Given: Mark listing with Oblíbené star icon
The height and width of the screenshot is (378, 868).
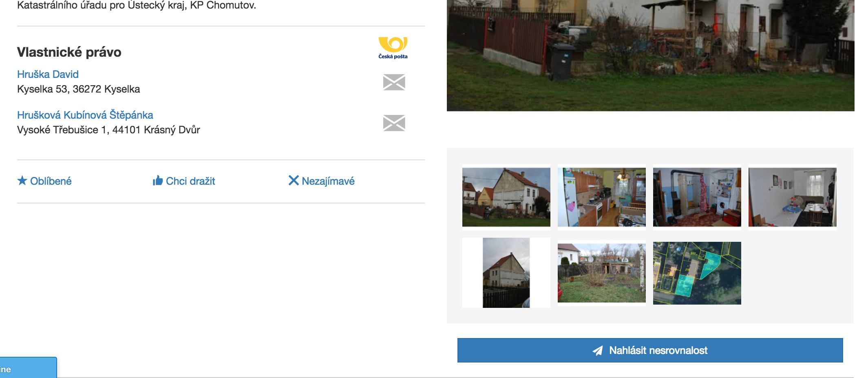Looking at the screenshot, I should tap(22, 180).
